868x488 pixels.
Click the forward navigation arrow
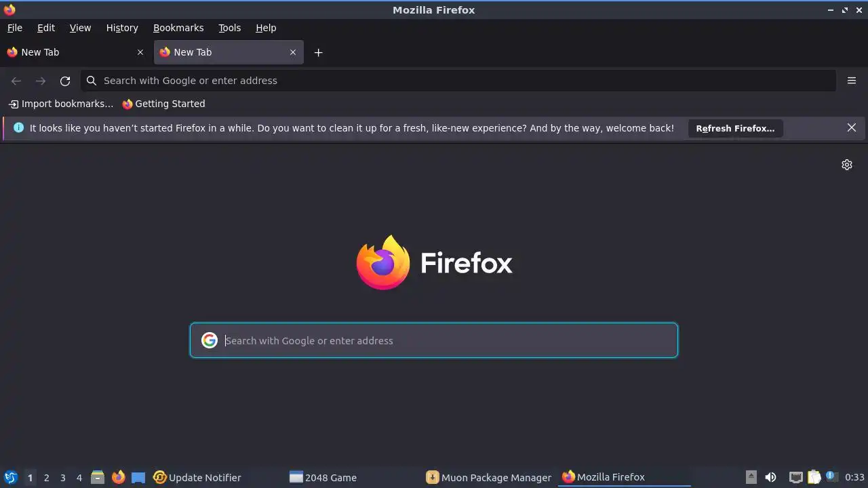click(x=41, y=81)
